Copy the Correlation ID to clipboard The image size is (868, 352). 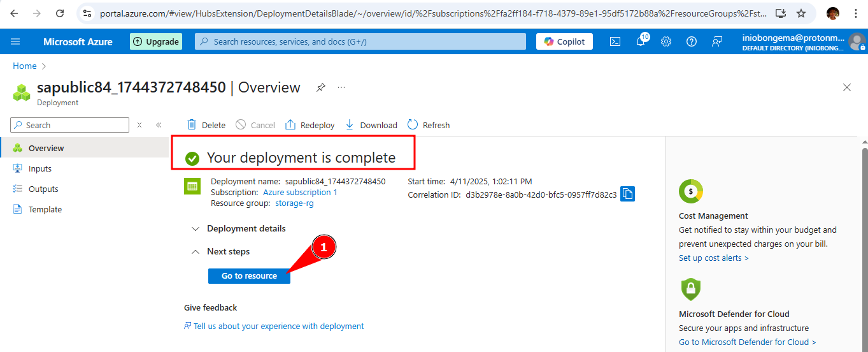[627, 194]
